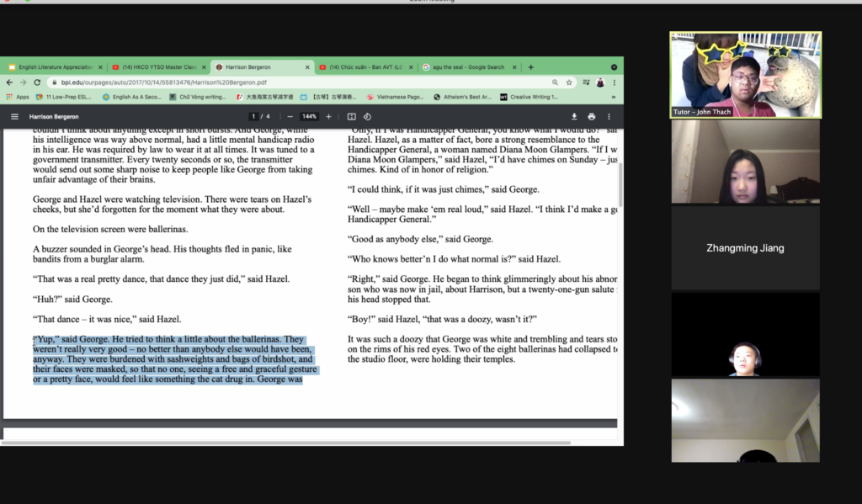Open the 11 Low-Prep ESL bookmark
Image resolution: width=862 pixels, height=504 pixels.
click(x=63, y=98)
